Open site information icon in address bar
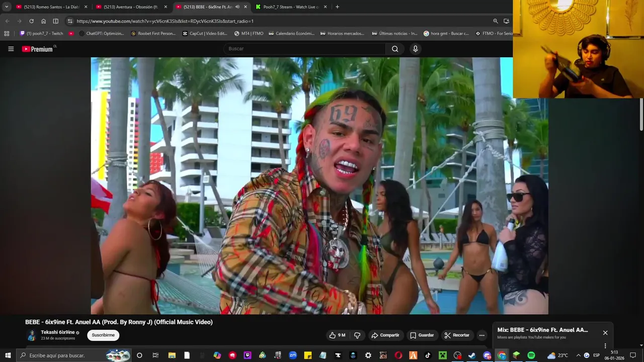Viewport: 644px width, 362px height. [x=70, y=21]
